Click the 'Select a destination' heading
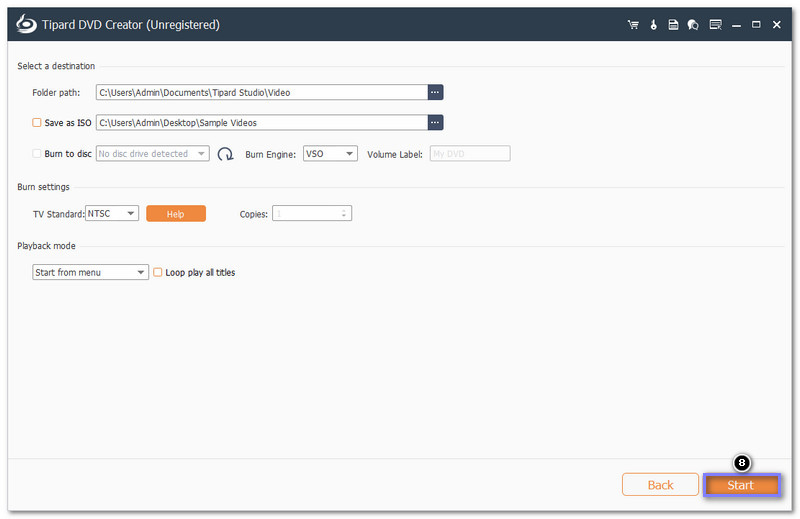The image size is (800, 519). [56, 66]
